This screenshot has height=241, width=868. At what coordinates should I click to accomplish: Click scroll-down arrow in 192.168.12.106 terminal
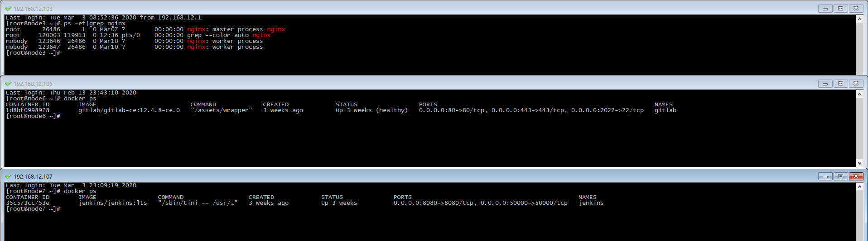(x=859, y=163)
